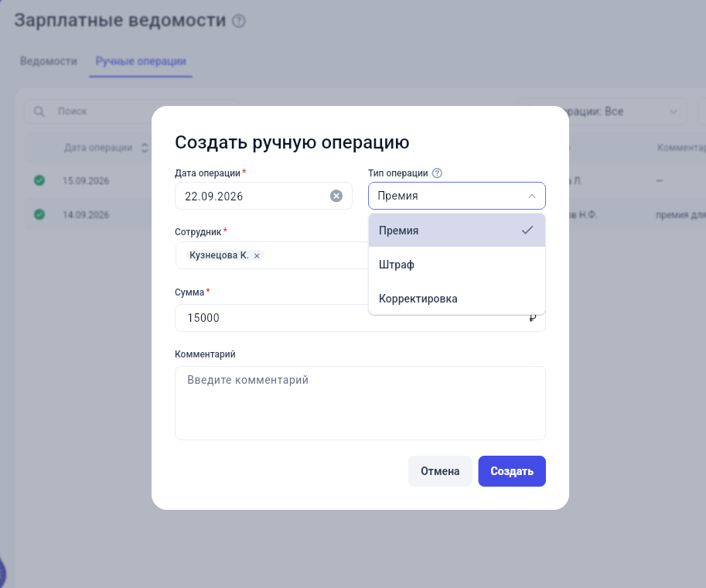The image size is (706, 588).
Task: Click the search magnifier icon
Action: [x=39, y=111]
